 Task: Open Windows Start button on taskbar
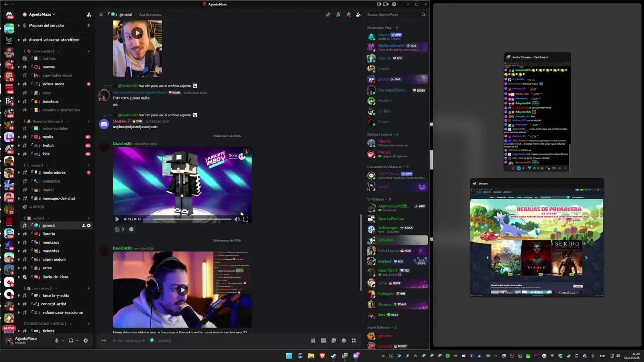click(x=289, y=356)
